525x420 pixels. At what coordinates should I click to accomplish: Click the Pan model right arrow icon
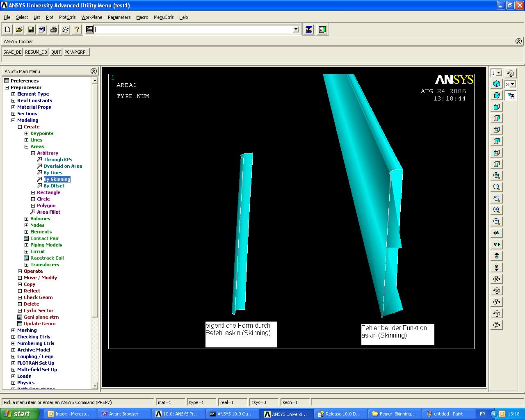[497, 244]
